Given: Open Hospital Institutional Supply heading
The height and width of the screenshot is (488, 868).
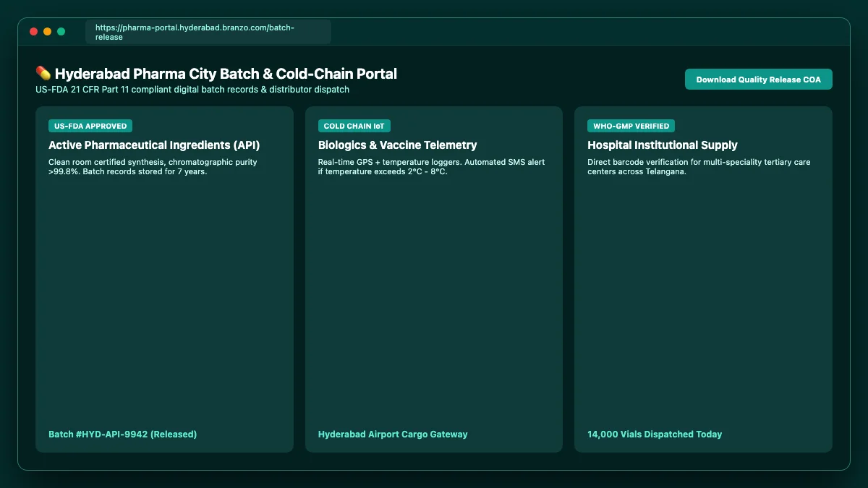Looking at the screenshot, I should click(x=663, y=145).
